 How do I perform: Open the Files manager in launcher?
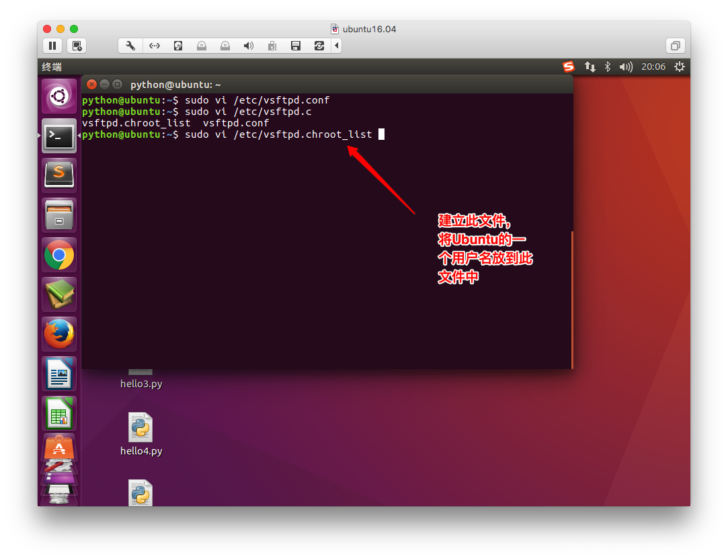(59, 215)
